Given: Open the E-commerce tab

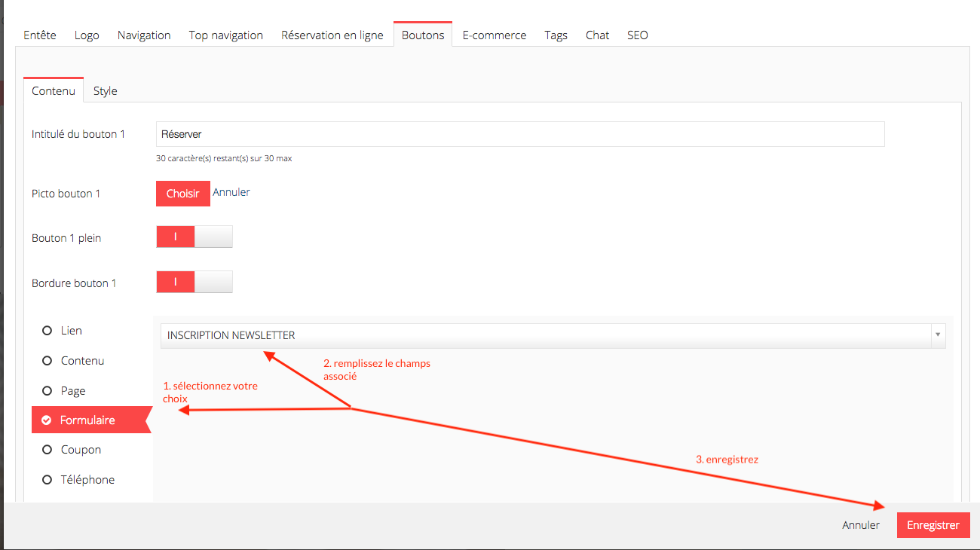Looking at the screenshot, I should 495,35.
